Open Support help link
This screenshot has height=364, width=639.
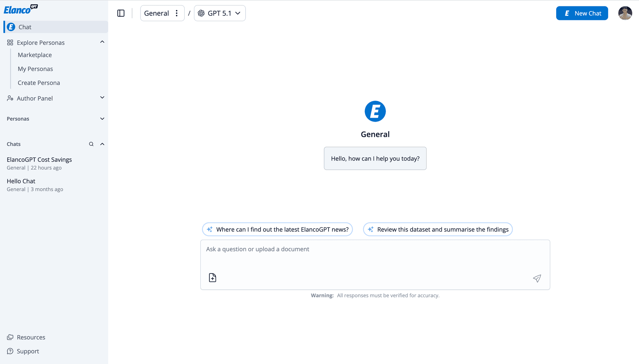(28, 351)
